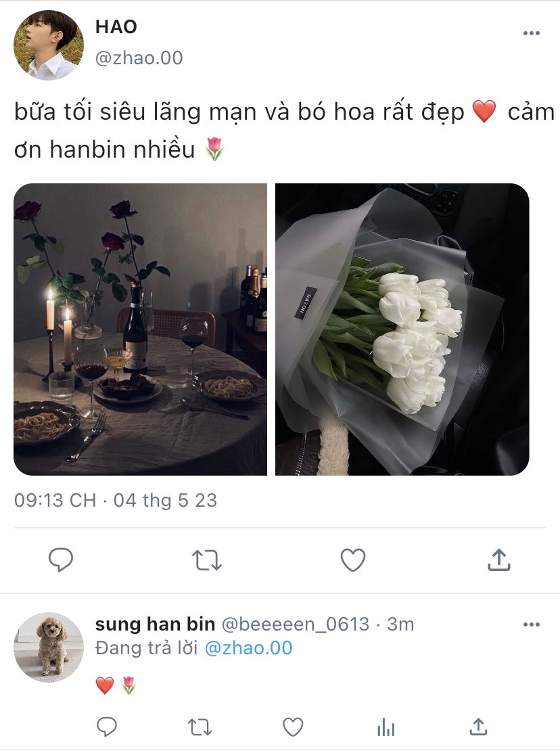Tap the sung han bin display name
Image resolution: width=560 pixels, height=751 pixels.
155,624
